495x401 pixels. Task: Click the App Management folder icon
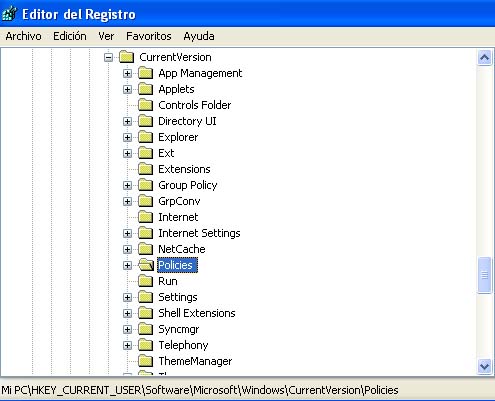pyautogui.click(x=146, y=73)
